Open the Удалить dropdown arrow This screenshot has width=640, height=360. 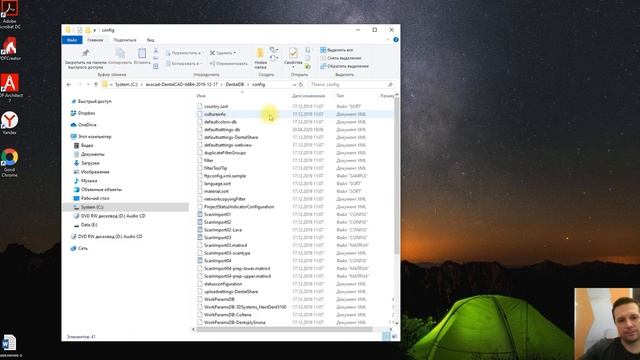click(235, 53)
